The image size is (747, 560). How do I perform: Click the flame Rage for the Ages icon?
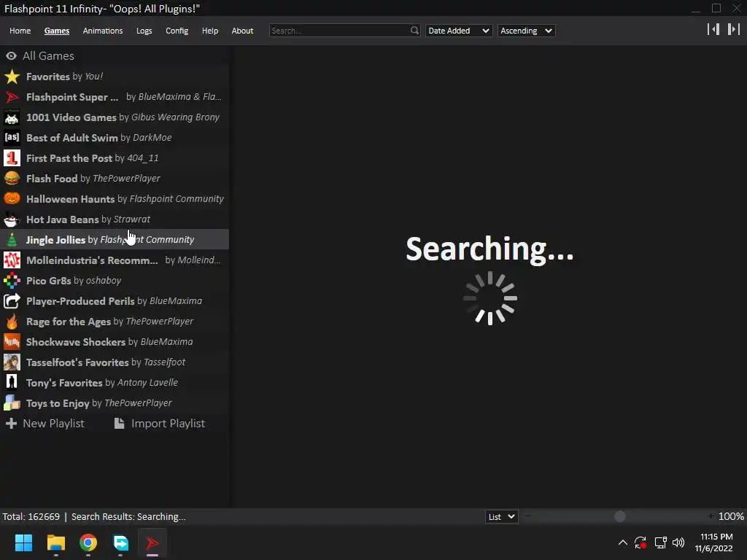(12, 322)
